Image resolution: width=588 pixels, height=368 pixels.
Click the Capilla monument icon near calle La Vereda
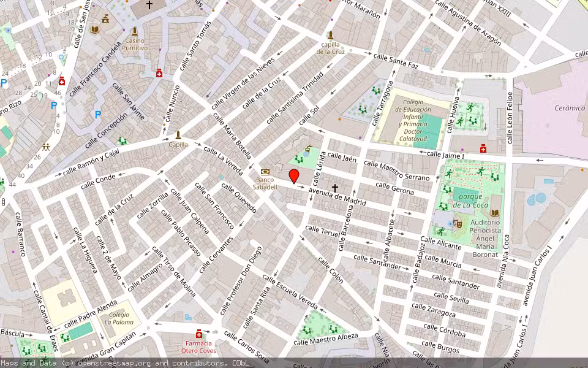point(178,135)
